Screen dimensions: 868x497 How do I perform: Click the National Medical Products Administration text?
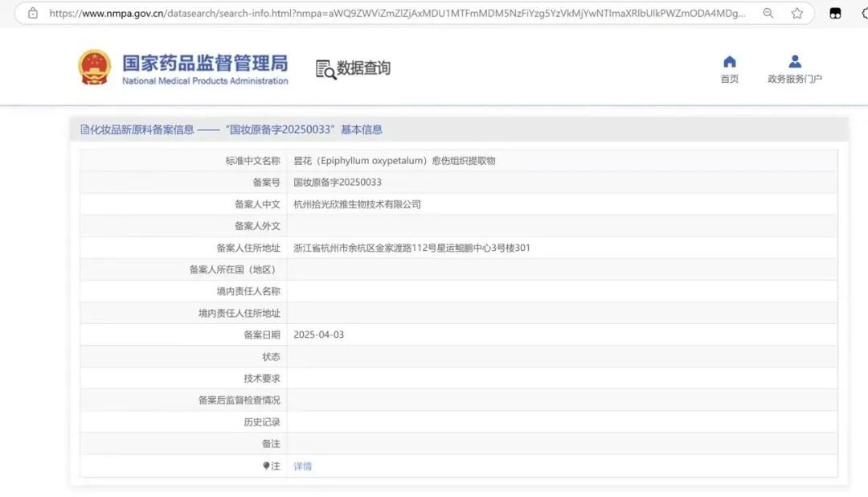pos(206,81)
